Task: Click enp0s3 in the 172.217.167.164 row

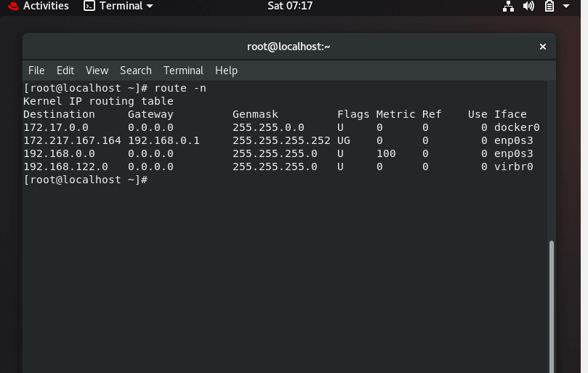Action: 514,141
